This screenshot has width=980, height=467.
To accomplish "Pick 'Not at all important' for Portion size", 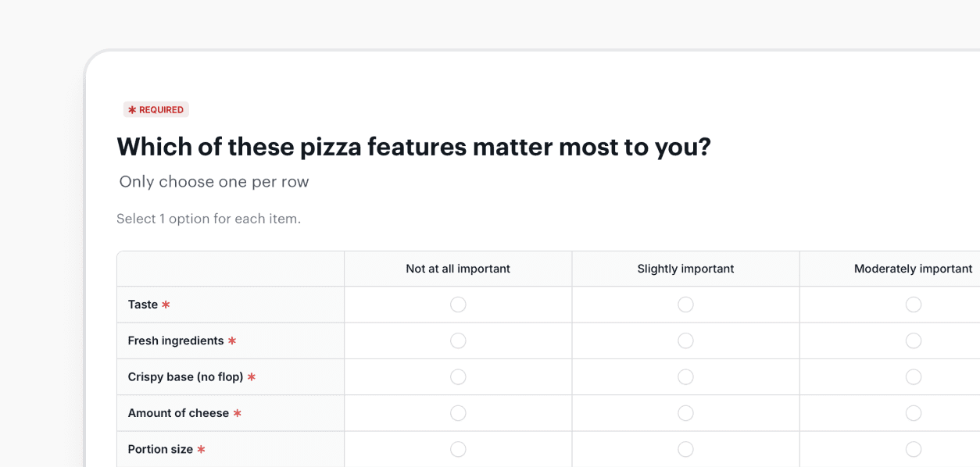I will point(458,449).
